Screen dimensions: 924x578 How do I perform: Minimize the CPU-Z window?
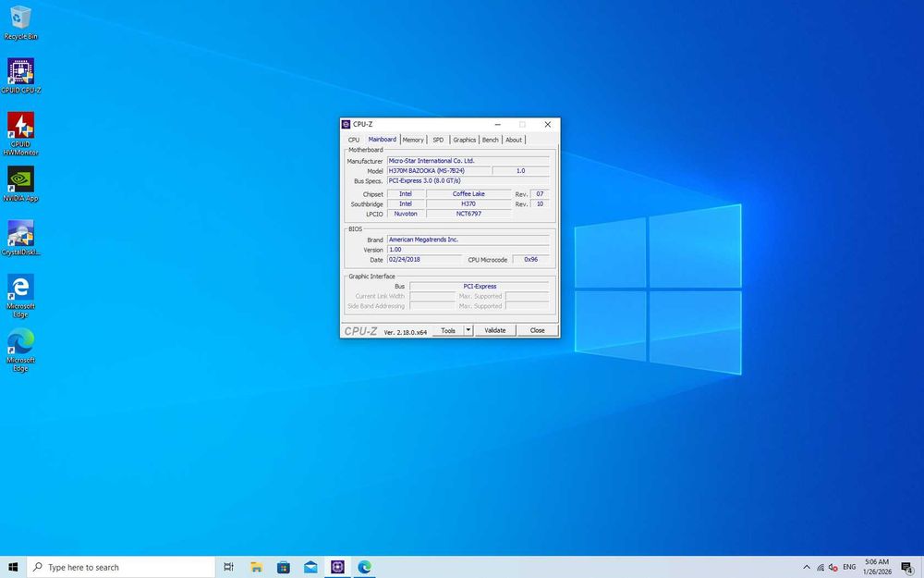(x=497, y=125)
